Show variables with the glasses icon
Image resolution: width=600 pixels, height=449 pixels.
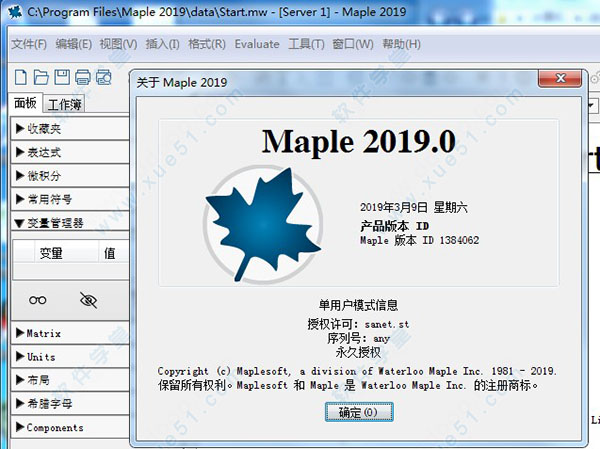click(x=38, y=300)
